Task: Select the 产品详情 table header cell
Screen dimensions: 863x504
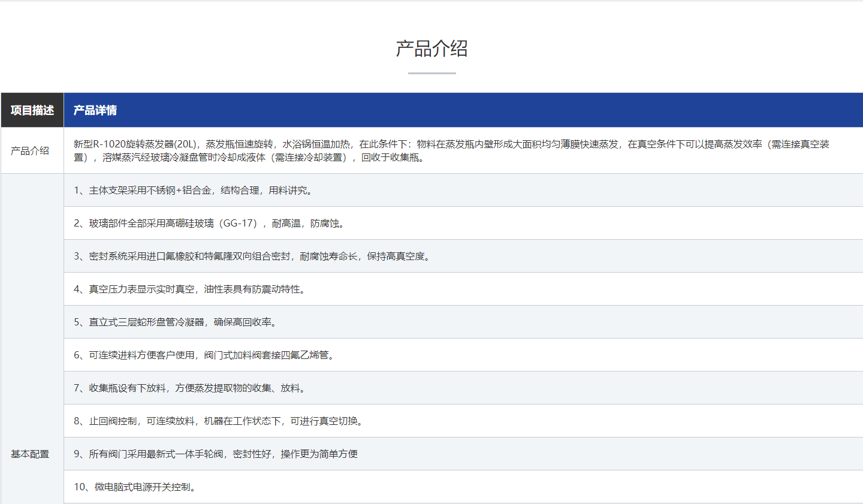Action: coord(95,110)
